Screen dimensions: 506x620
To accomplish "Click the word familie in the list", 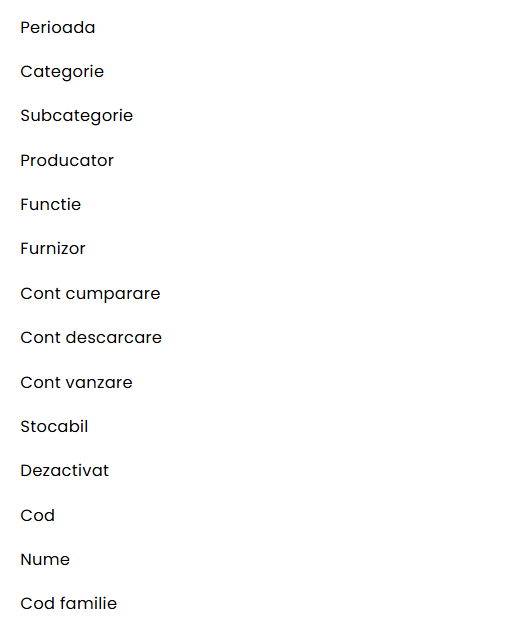I will click(88, 603).
